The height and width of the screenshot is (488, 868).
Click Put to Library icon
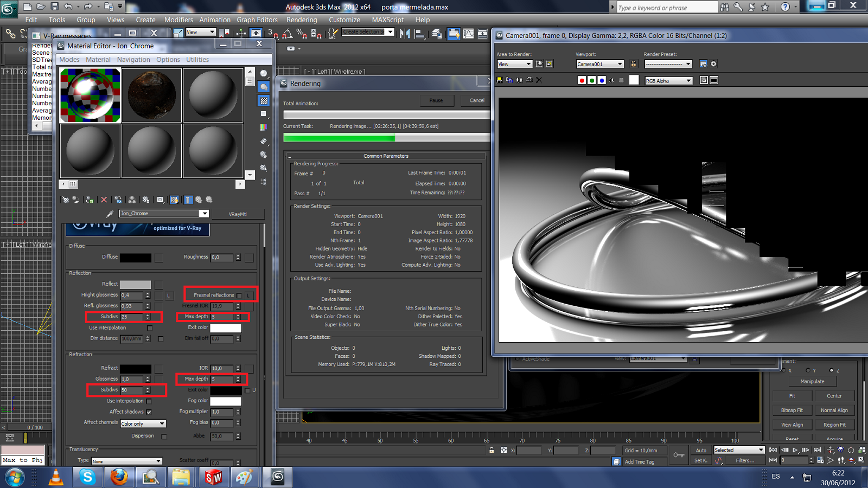tap(145, 200)
